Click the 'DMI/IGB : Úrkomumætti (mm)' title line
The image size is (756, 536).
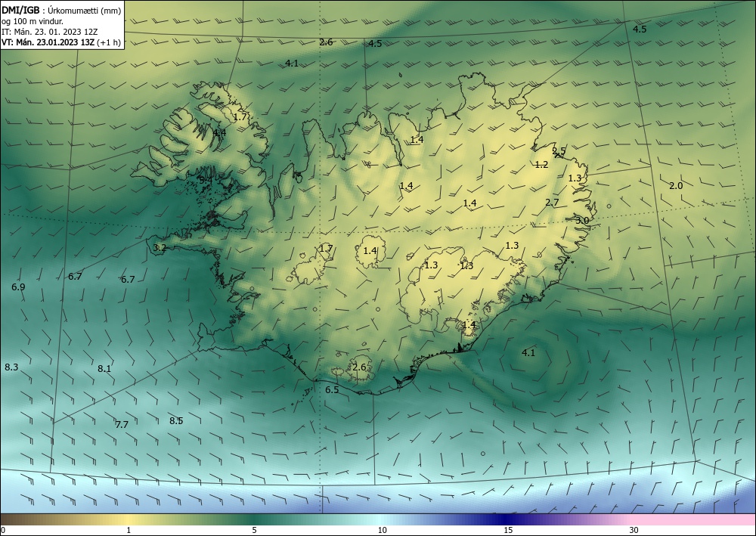pyautogui.click(x=61, y=11)
